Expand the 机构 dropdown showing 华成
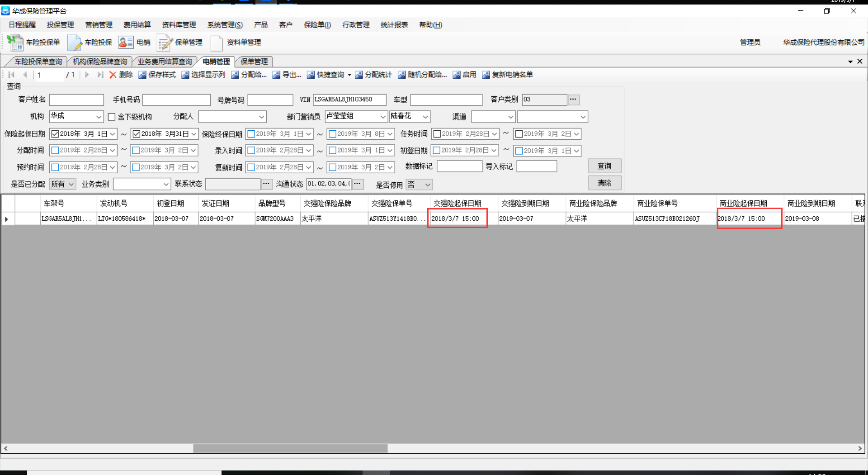This screenshot has height=475, width=868. coord(99,117)
